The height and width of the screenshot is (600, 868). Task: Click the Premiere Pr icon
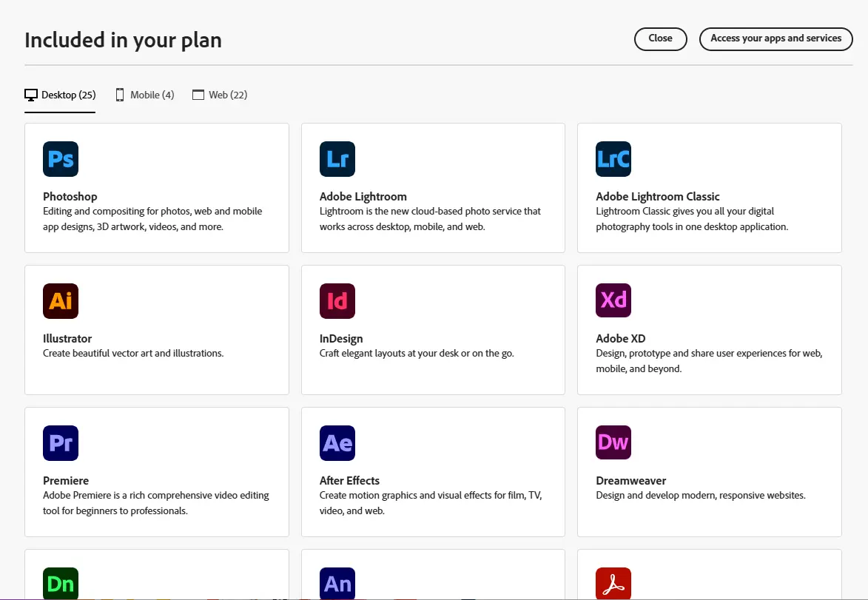click(x=61, y=443)
